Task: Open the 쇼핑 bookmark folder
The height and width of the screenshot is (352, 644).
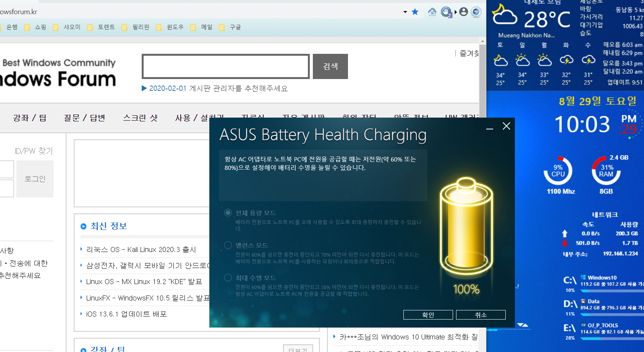Action: pyautogui.click(x=36, y=27)
